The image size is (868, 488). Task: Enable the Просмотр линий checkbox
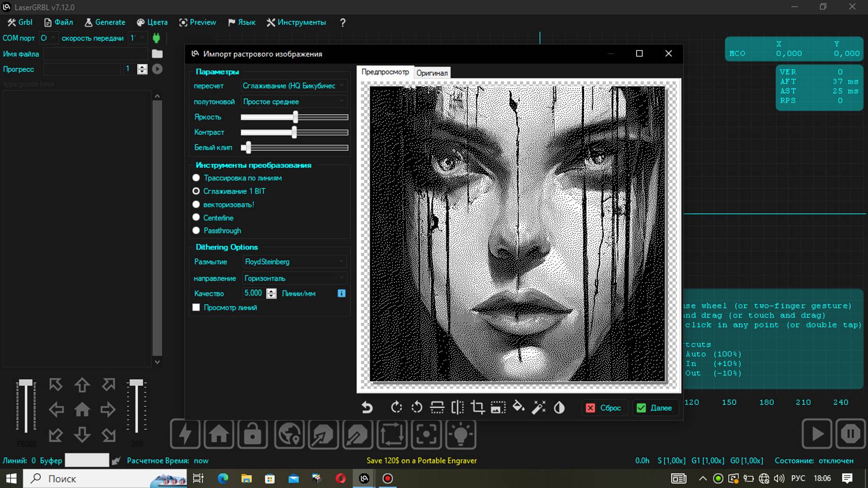pyautogui.click(x=196, y=308)
